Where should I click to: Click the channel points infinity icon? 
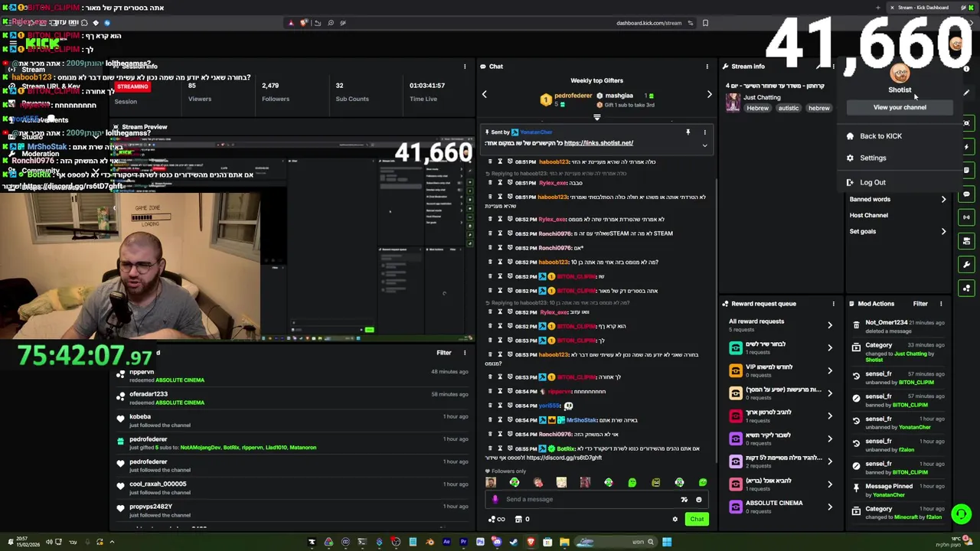[x=497, y=519]
